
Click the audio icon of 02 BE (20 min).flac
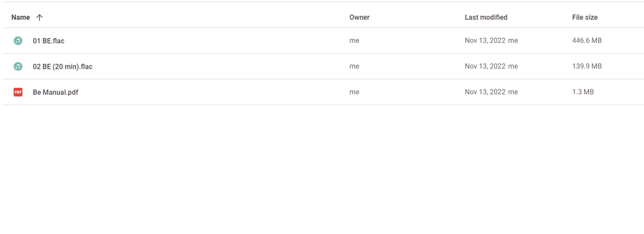point(18,66)
